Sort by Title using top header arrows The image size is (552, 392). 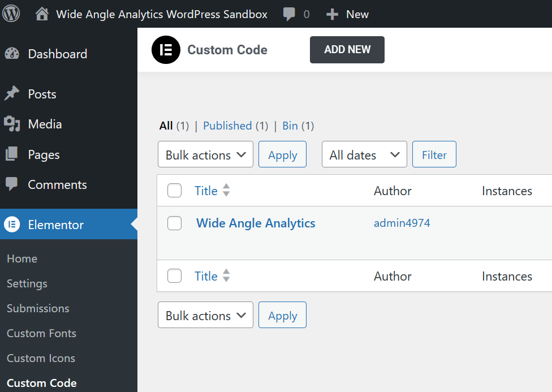pos(226,190)
